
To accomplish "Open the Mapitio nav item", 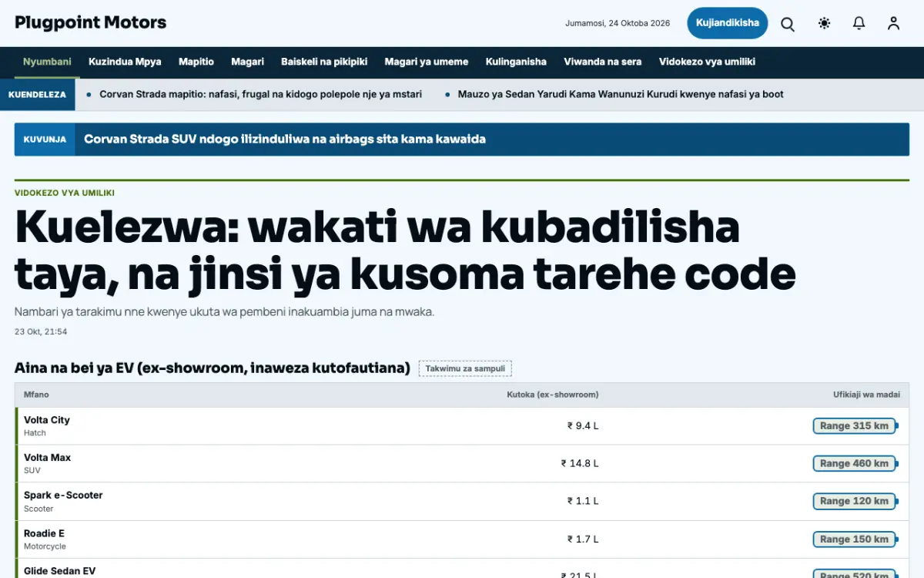I will pyautogui.click(x=196, y=62).
